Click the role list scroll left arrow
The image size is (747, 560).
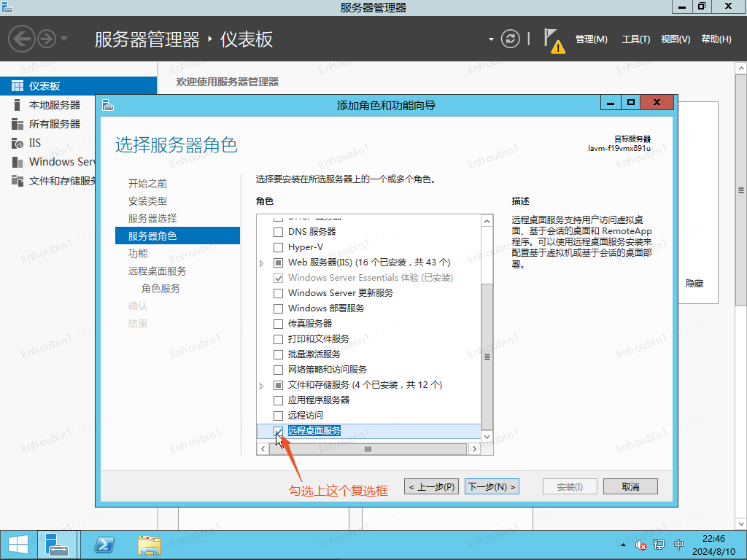(x=263, y=448)
